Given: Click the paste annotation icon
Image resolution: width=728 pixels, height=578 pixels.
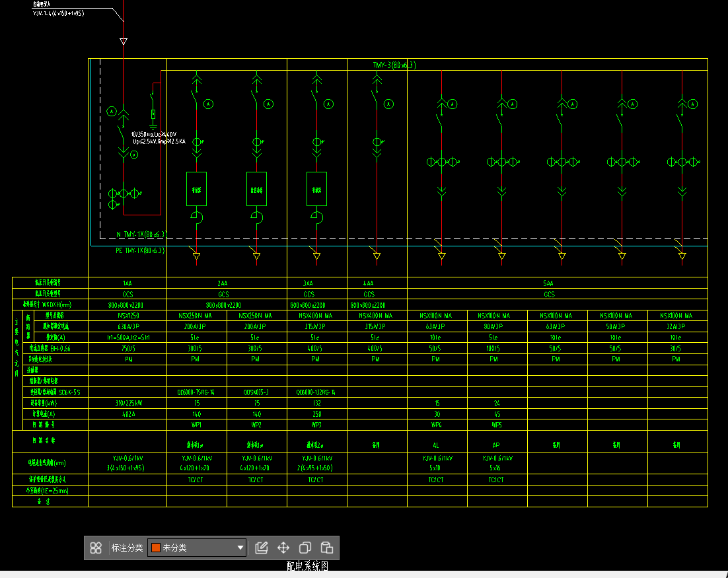Looking at the screenshot, I should [x=327, y=548].
